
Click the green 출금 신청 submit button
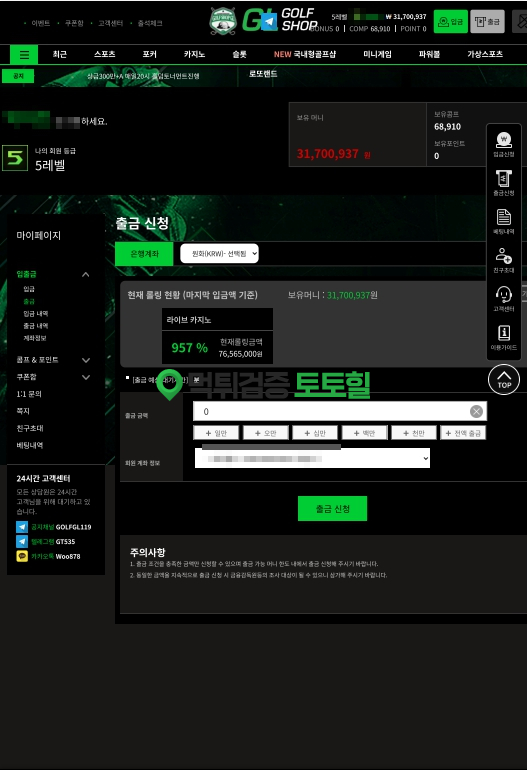coord(333,508)
